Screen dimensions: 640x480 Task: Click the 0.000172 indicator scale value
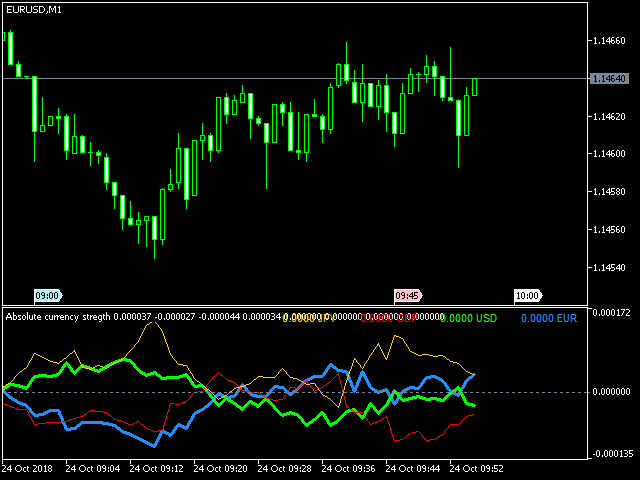point(610,313)
